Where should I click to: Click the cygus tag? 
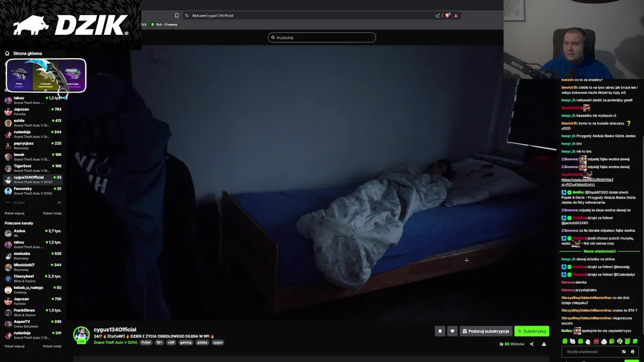(x=218, y=342)
